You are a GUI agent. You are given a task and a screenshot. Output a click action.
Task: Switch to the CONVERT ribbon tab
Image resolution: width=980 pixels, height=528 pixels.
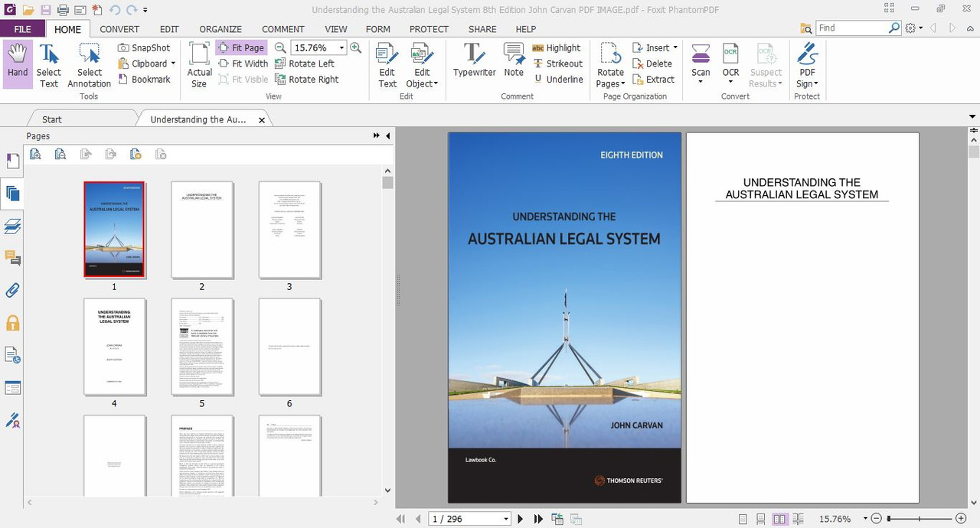coord(119,29)
